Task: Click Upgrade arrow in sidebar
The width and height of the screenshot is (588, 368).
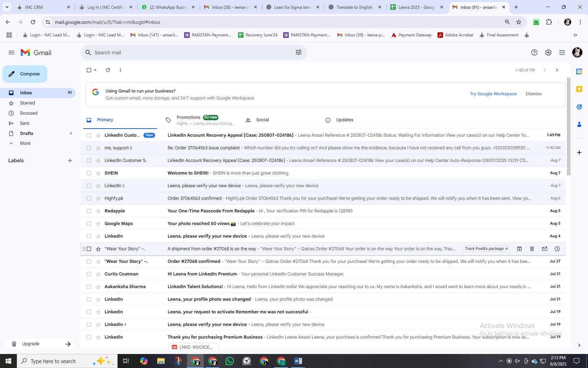Action: [68, 344]
